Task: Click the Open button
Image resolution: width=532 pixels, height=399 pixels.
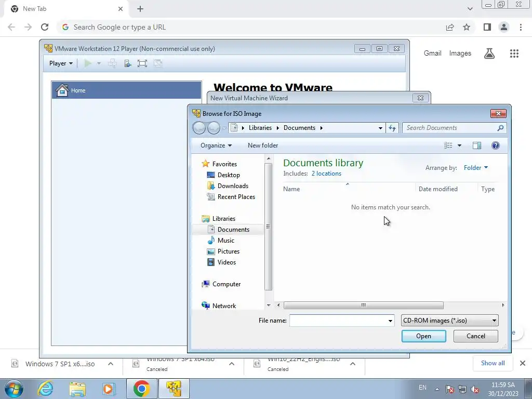Action: point(424,336)
